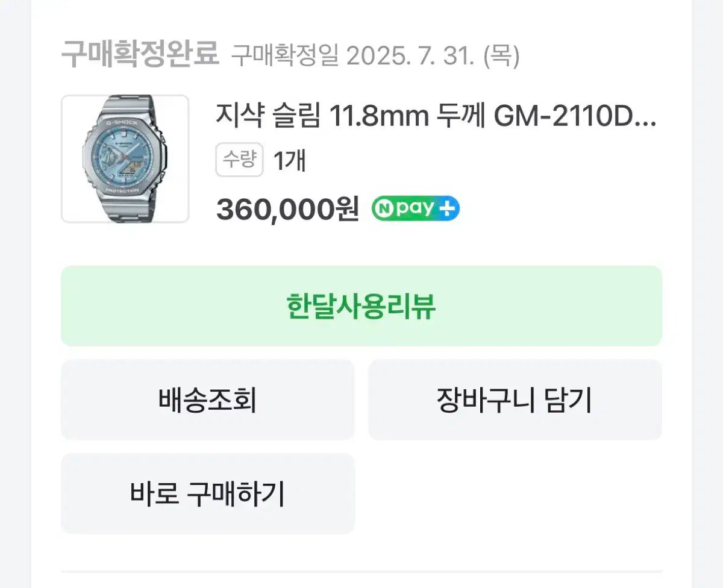Viewport: 723px width, 588px height.
Task: Select the 구매확정일 label text
Action: (284, 56)
